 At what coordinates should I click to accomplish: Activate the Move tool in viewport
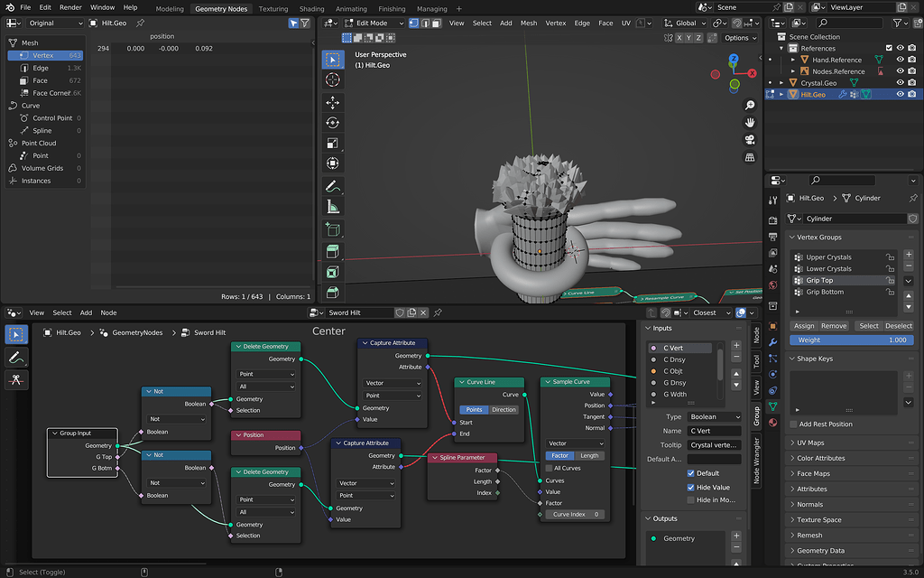332,103
